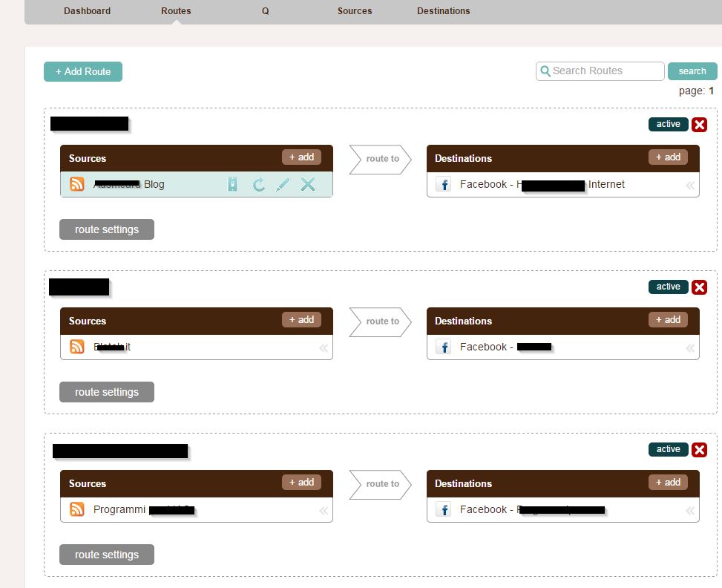This screenshot has width=722, height=588.
Task: Add a destination to the third route
Action: [x=668, y=483]
